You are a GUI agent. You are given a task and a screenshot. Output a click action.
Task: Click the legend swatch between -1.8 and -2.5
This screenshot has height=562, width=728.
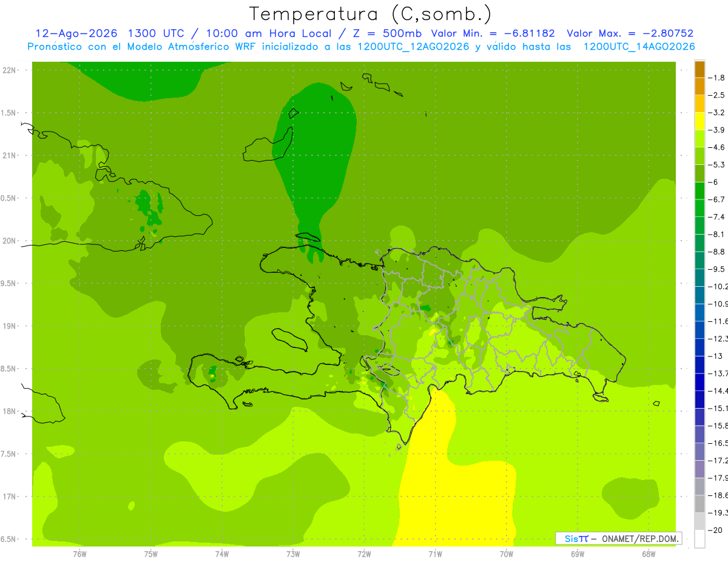point(699,87)
